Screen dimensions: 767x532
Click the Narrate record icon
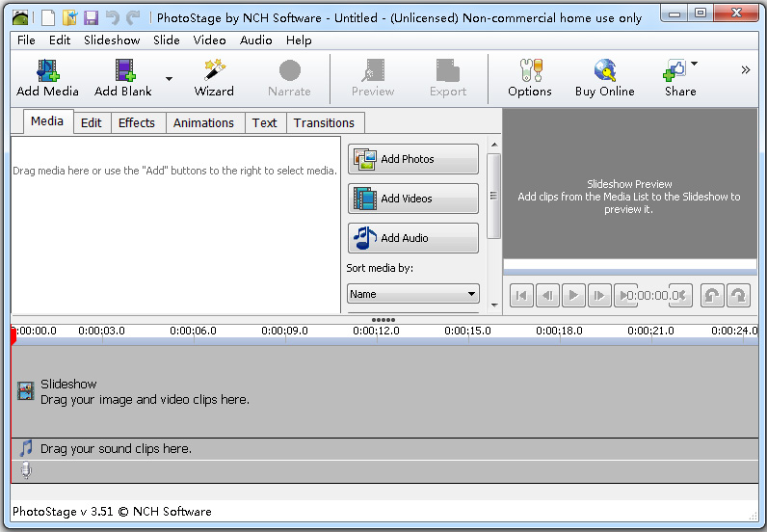[290, 70]
